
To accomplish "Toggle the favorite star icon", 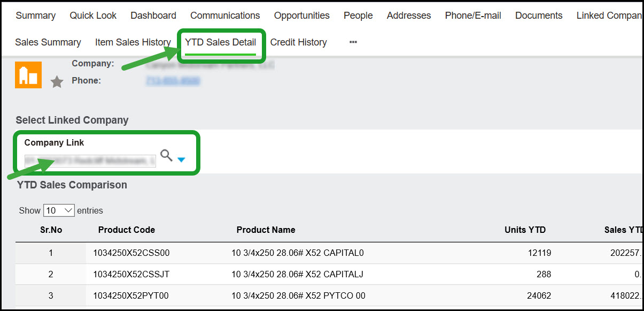I will [x=57, y=82].
